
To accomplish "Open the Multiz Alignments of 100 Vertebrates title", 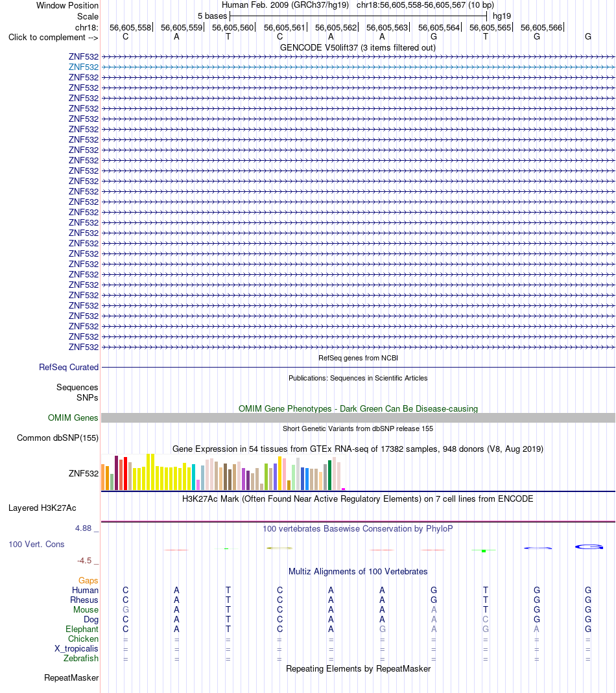I will click(358, 572).
